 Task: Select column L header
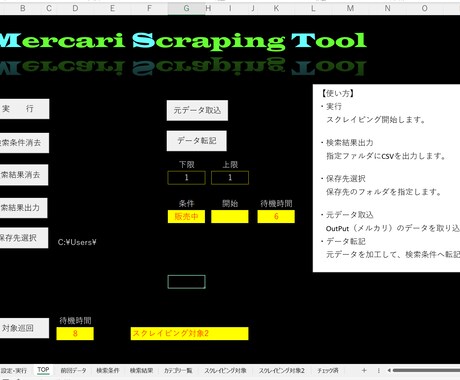(313, 8)
